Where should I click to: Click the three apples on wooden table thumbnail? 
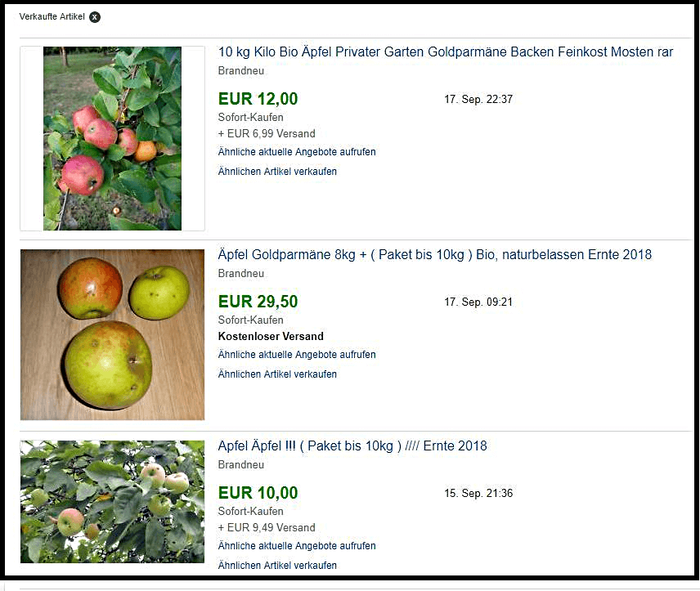click(x=112, y=334)
